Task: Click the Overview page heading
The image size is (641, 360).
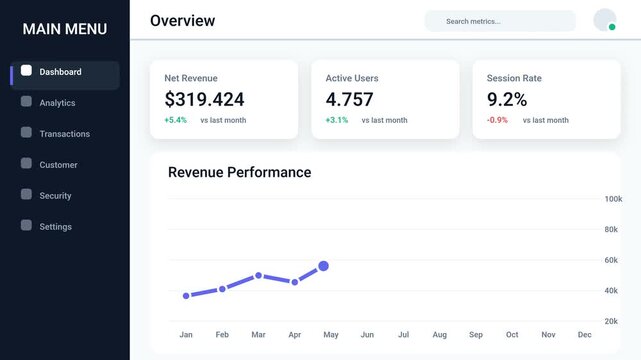Action: click(182, 21)
